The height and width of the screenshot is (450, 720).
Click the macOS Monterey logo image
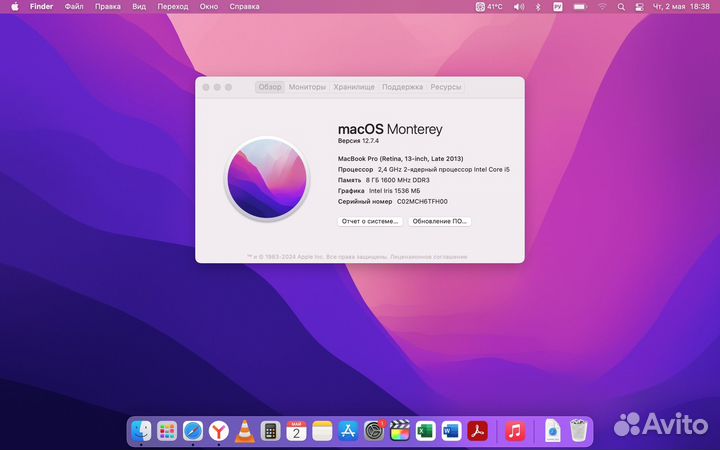pyautogui.click(x=267, y=178)
